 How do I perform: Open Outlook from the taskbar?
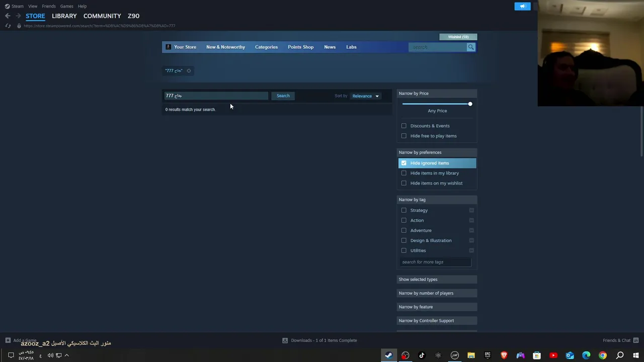tap(570, 355)
